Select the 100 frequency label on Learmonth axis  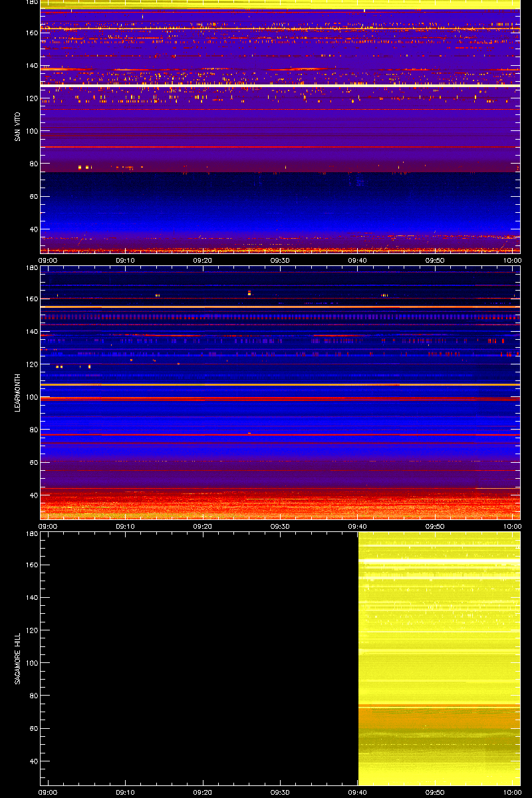[31, 396]
